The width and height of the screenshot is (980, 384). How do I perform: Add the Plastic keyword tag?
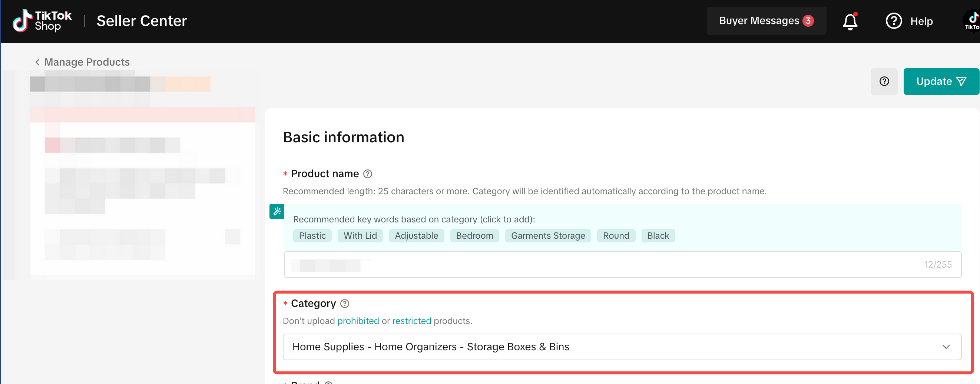tap(312, 236)
